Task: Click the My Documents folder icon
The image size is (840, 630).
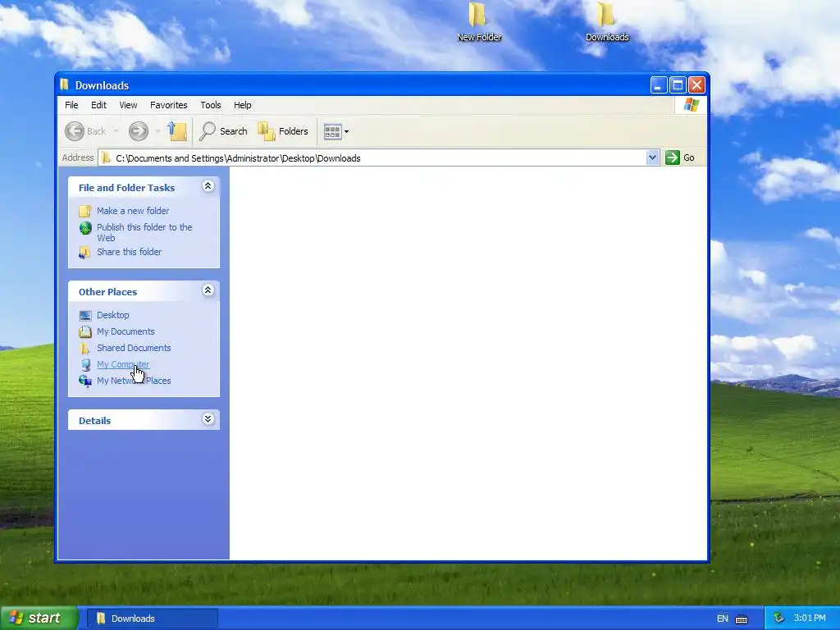Action: [85, 332]
